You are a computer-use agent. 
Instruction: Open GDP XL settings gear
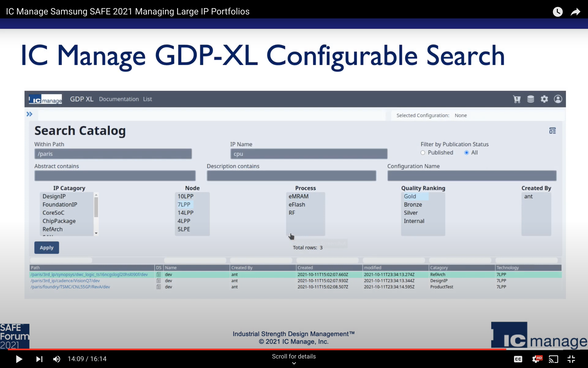544,99
